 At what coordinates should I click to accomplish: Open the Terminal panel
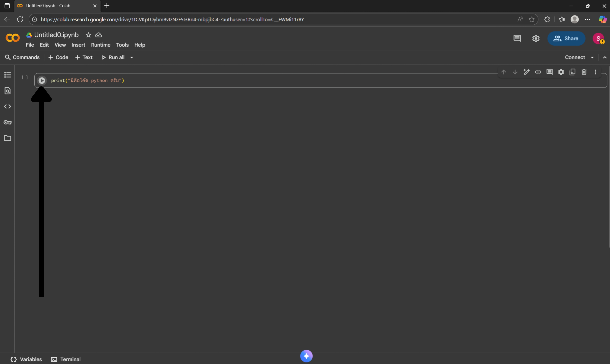click(66, 359)
